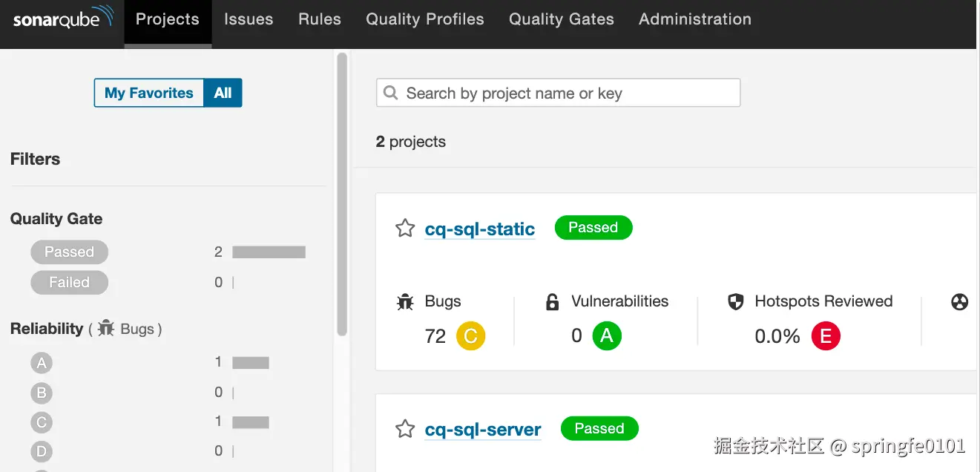
Task: Filter reliability by A rating
Action: (x=42, y=363)
